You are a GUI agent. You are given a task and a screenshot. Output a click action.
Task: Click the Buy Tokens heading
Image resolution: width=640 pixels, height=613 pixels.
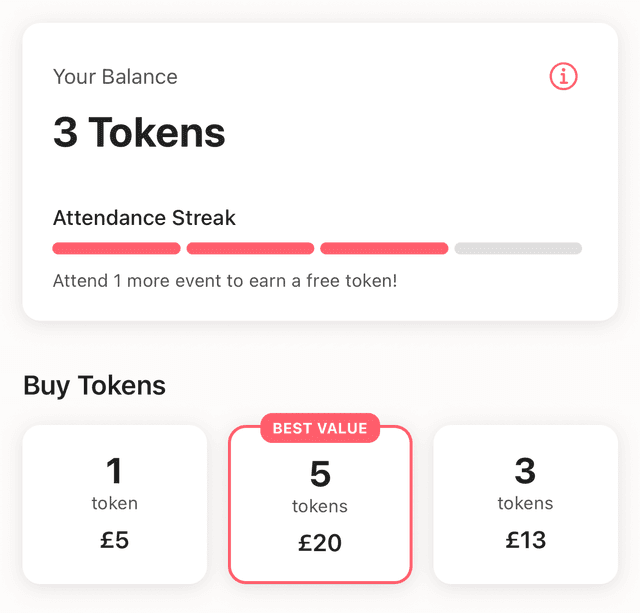click(94, 385)
